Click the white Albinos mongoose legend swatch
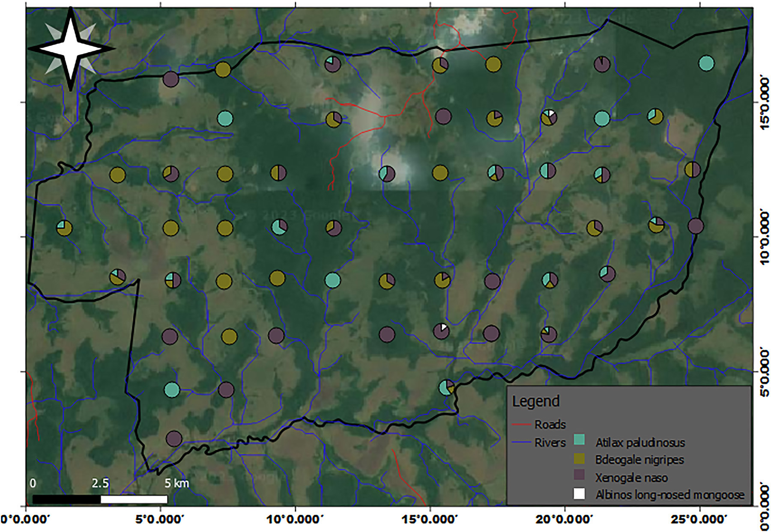 [579, 493]
